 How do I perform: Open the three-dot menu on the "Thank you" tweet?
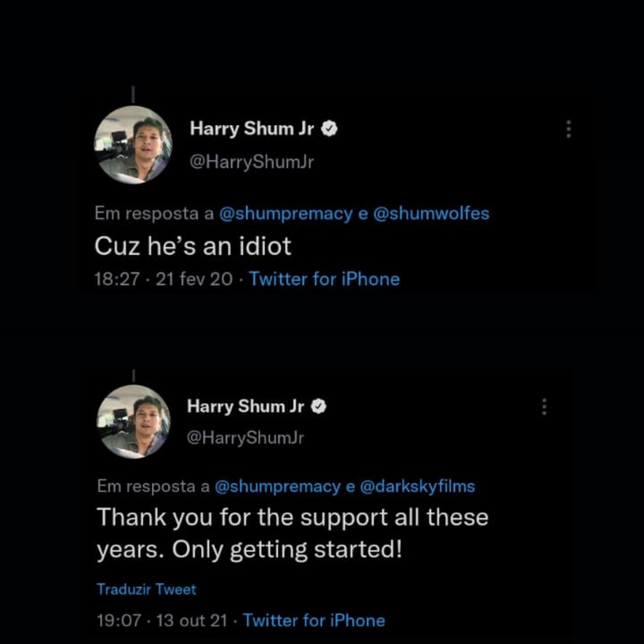click(544, 407)
